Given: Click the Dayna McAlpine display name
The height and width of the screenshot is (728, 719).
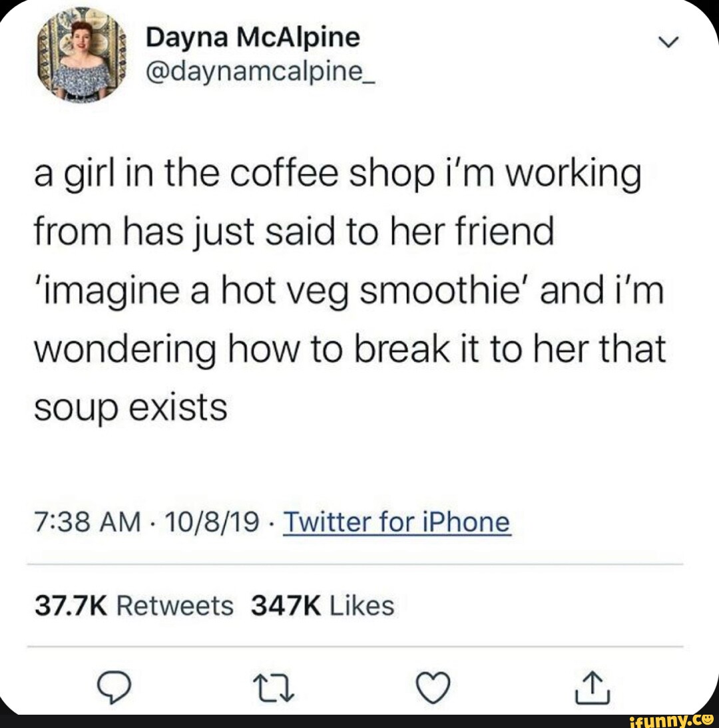Looking at the screenshot, I should 253,38.
